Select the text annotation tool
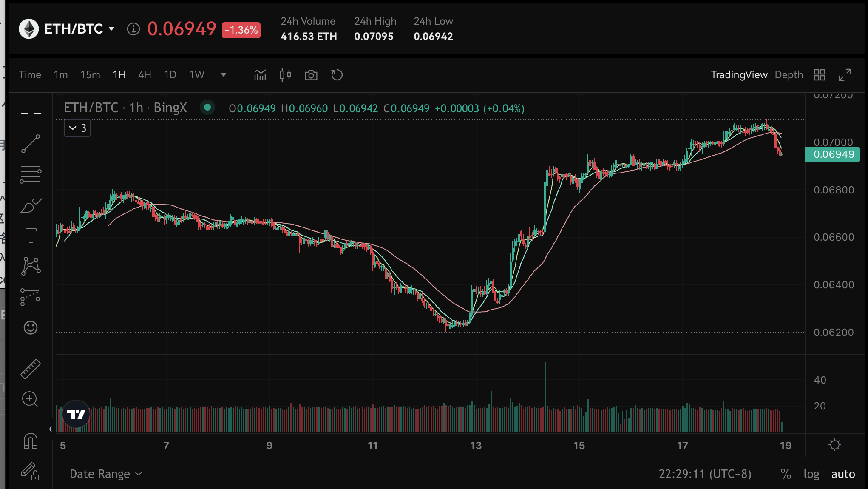868x489 pixels. point(31,236)
